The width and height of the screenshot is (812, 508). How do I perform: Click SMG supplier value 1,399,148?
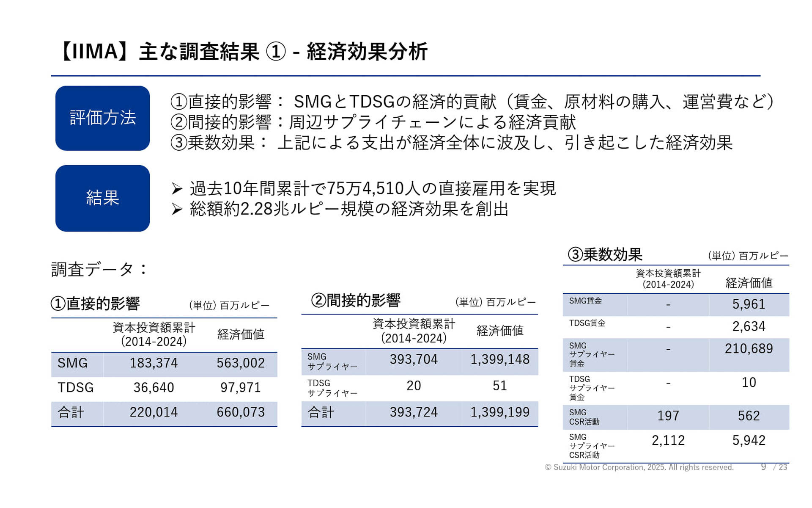click(x=499, y=359)
